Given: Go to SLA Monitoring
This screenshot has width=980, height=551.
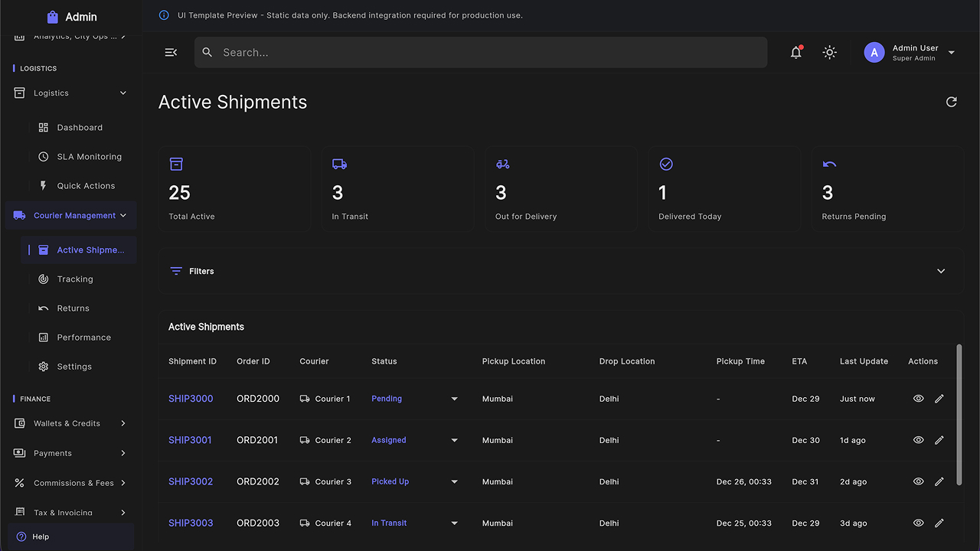Looking at the screenshot, I should click(x=79, y=156).
